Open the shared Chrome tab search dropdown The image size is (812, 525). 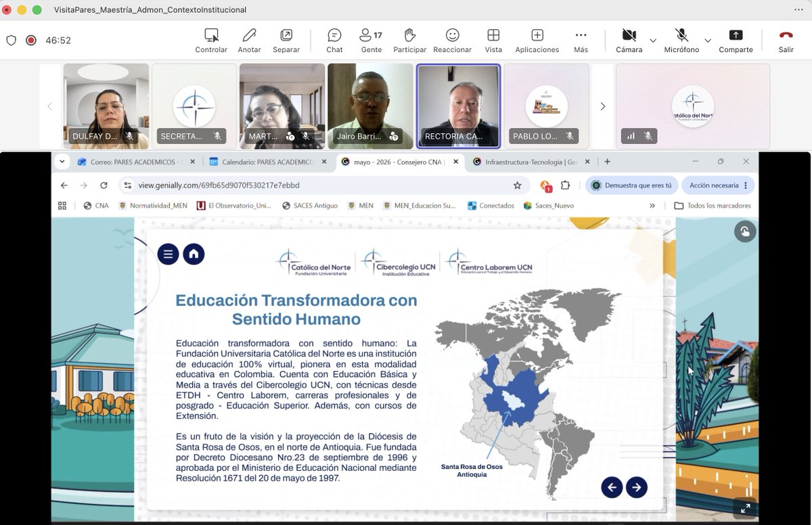(62, 162)
